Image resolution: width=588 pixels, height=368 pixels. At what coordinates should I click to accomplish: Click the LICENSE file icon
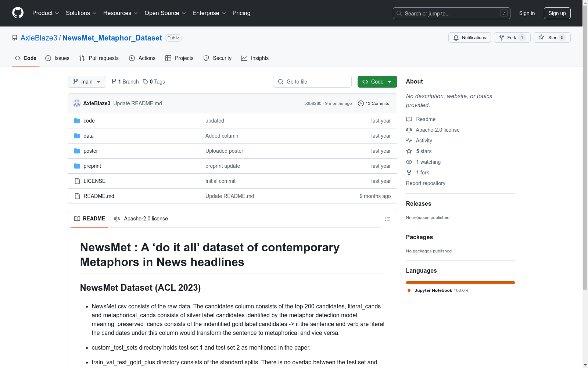point(77,181)
